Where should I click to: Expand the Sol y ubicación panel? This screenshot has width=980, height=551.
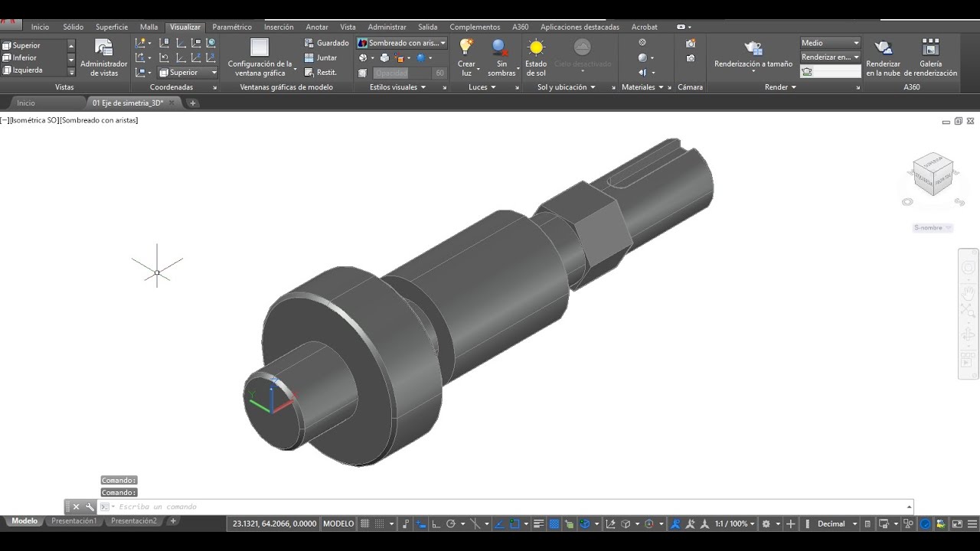[x=567, y=87]
